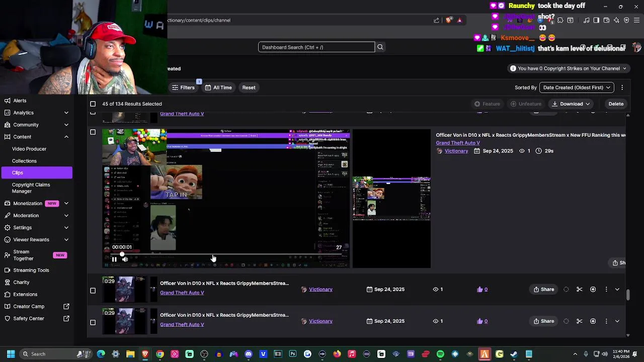Open three-dot menu for second 0:29 clip row

(606, 321)
